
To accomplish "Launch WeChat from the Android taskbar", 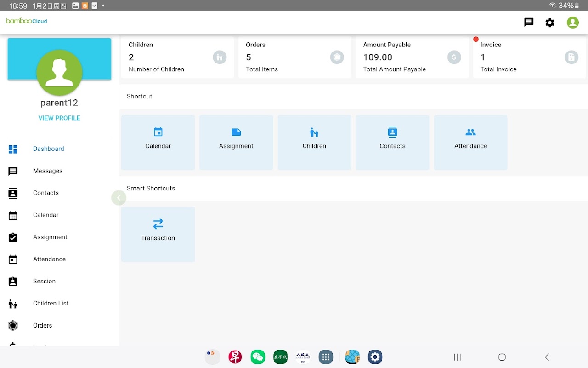I will [258, 357].
